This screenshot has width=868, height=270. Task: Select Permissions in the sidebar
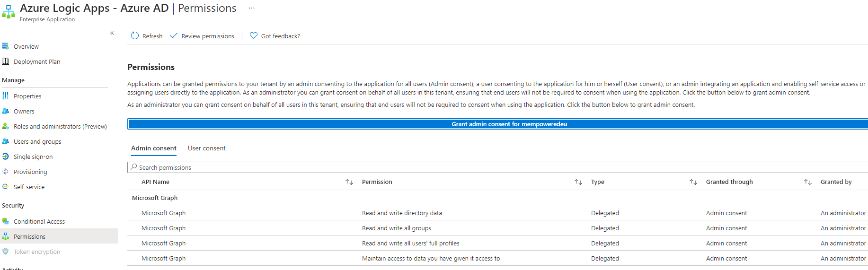tap(29, 236)
